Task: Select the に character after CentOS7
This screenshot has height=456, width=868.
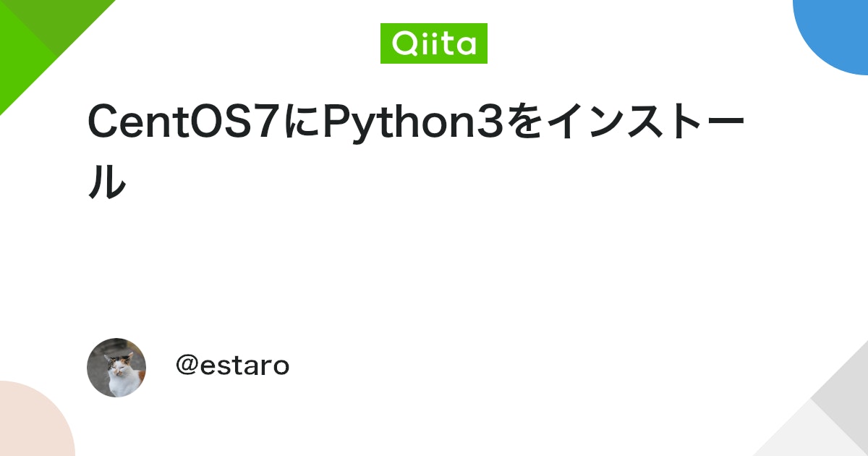Action: (x=299, y=122)
